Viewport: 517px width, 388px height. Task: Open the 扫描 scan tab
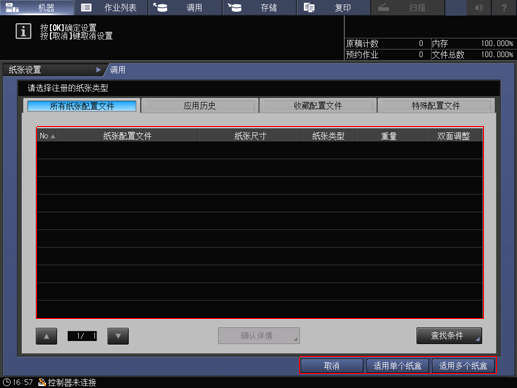click(407, 7)
